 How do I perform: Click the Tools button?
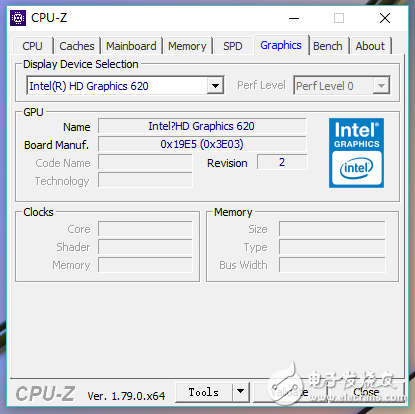click(204, 392)
